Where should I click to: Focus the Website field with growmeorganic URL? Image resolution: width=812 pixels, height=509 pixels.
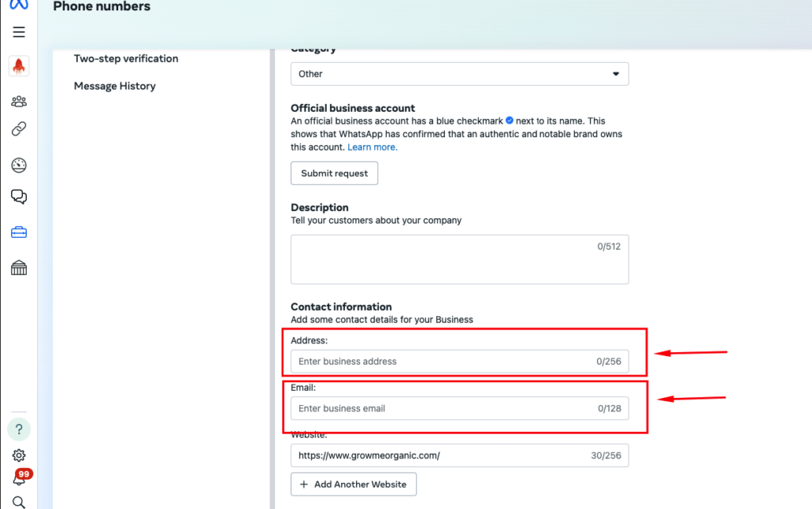459,456
